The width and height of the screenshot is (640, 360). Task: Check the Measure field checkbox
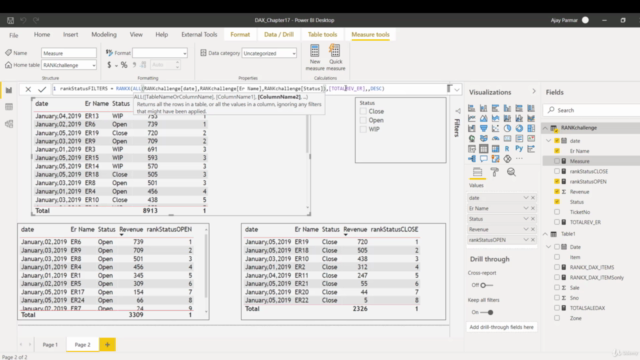(557, 161)
